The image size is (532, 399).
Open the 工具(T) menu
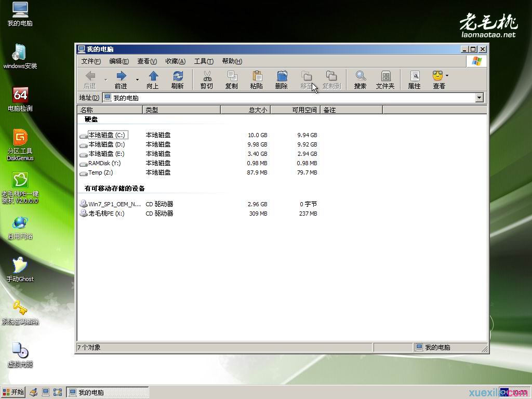[x=204, y=61]
